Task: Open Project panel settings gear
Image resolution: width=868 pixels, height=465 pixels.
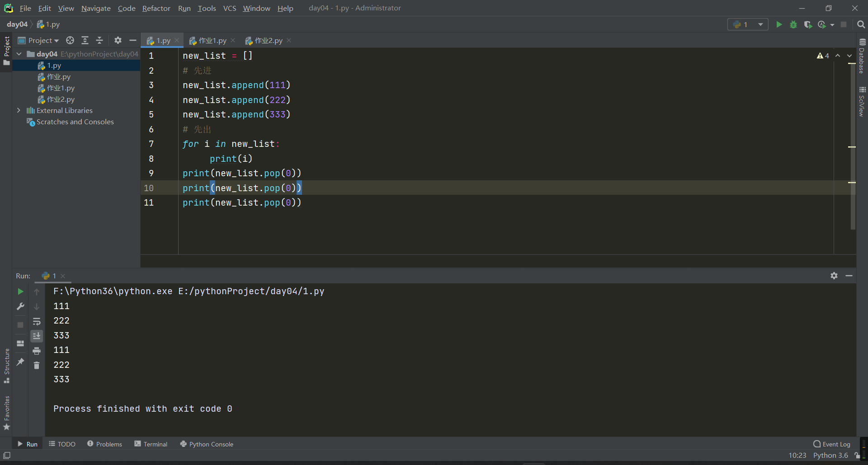Action: 118,41
